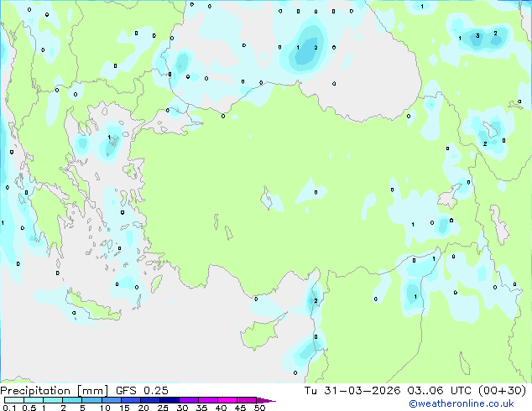Viewport: 532px width, 411px height.
Task: Click the '20' legend scale value
Action: pyautogui.click(x=143, y=408)
